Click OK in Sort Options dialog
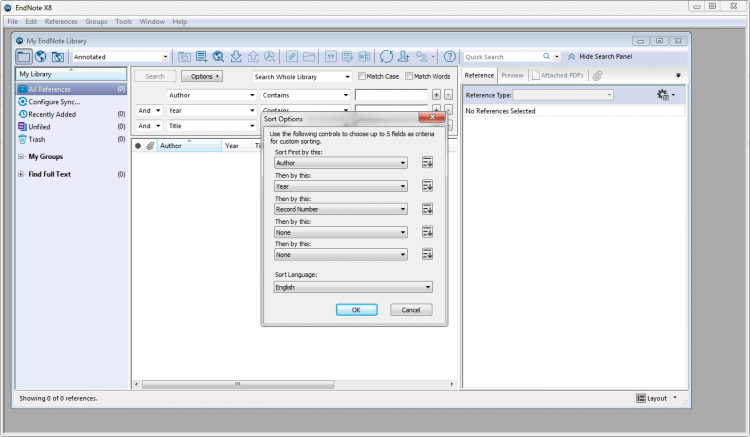 click(x=356, y=310)
